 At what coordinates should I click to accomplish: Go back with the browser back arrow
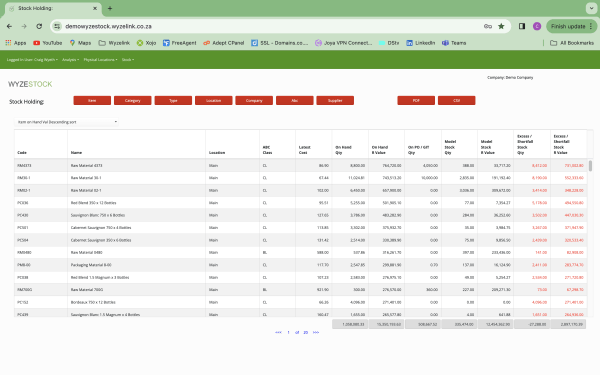pos(10,26)
